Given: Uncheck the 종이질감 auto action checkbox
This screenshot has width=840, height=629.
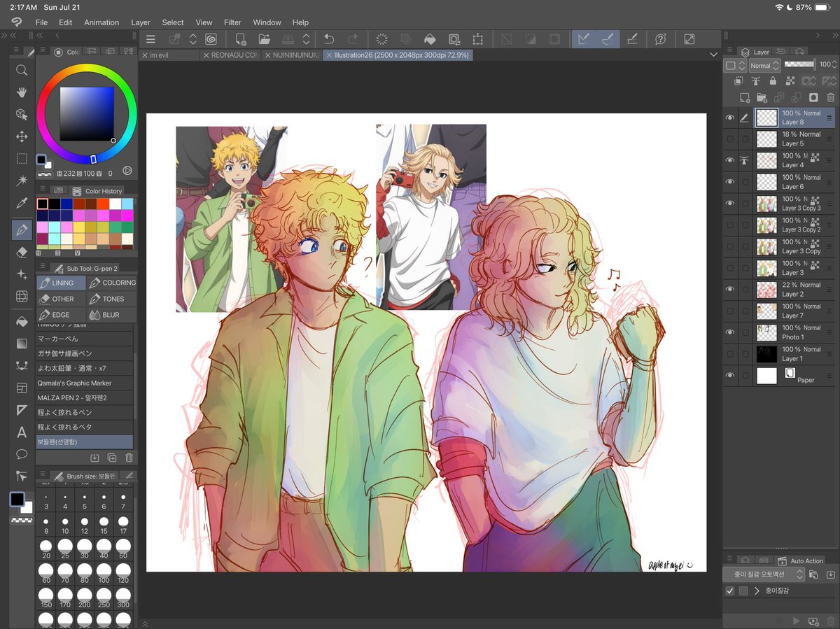Looking at the screenshot, I should pos(730,591).
